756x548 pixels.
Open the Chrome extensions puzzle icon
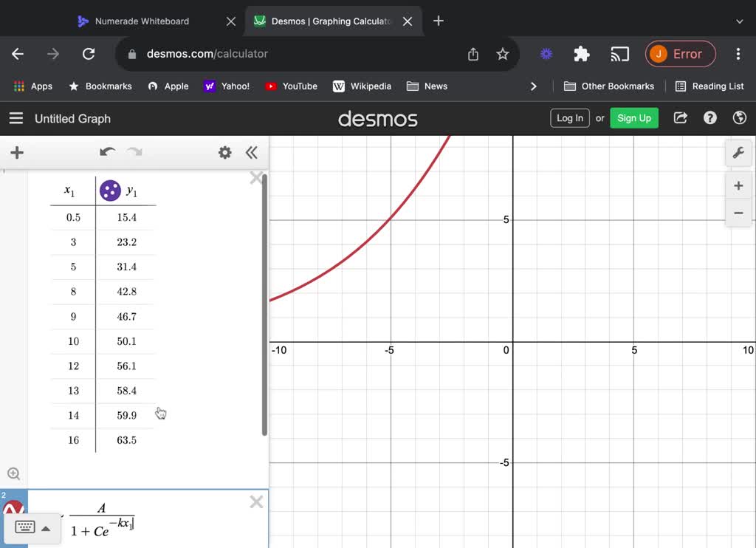pos(581,54)
